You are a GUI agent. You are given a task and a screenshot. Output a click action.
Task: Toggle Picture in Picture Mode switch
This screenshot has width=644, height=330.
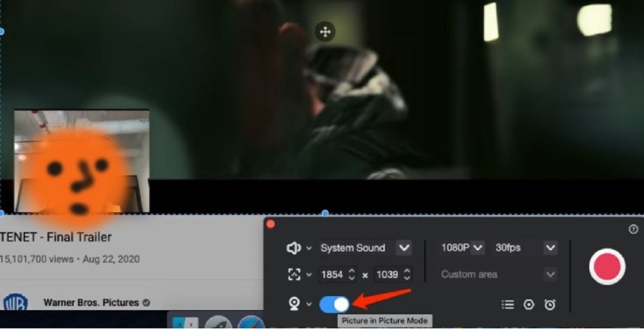(334, 304)
